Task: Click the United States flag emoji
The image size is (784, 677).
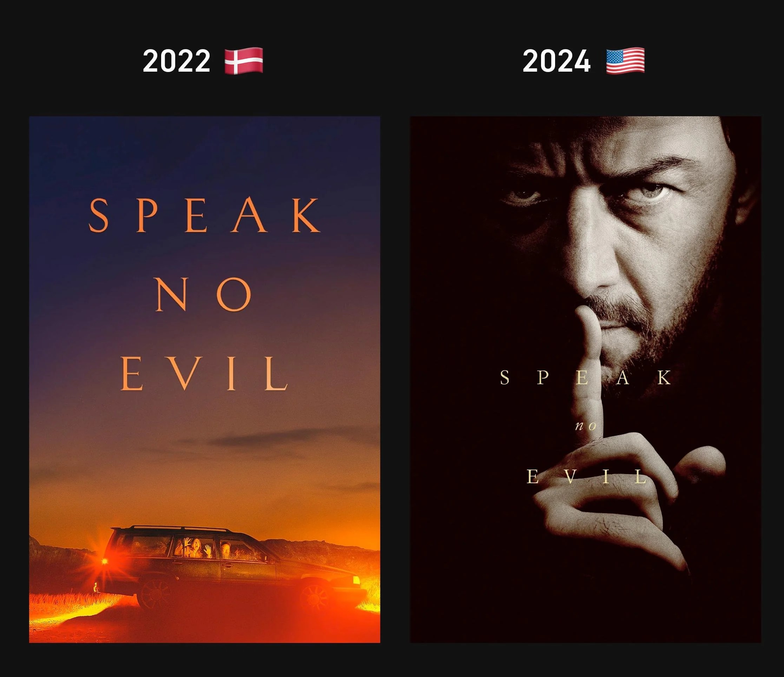Action: point(625,61)
